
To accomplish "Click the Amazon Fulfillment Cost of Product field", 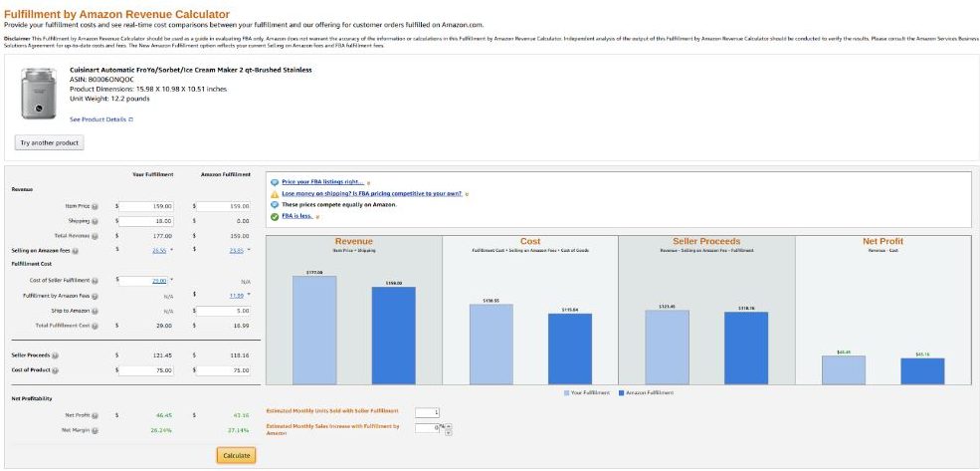I will coord(223,370).
